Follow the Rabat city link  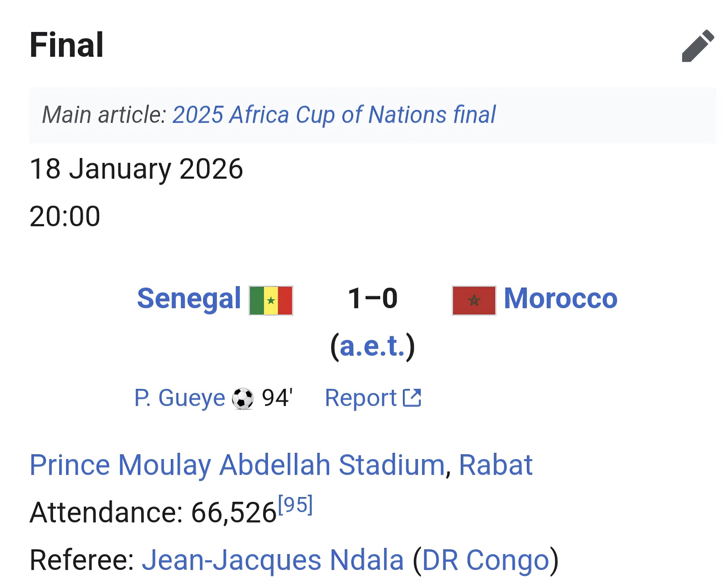(495, 465)
